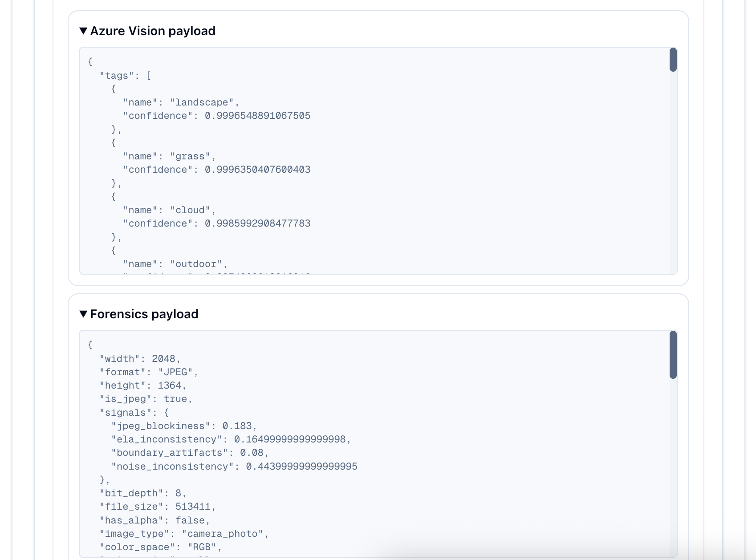Click the "has_alpha": false line
This screenshot has width=756, height=560.
coord(155,520)
